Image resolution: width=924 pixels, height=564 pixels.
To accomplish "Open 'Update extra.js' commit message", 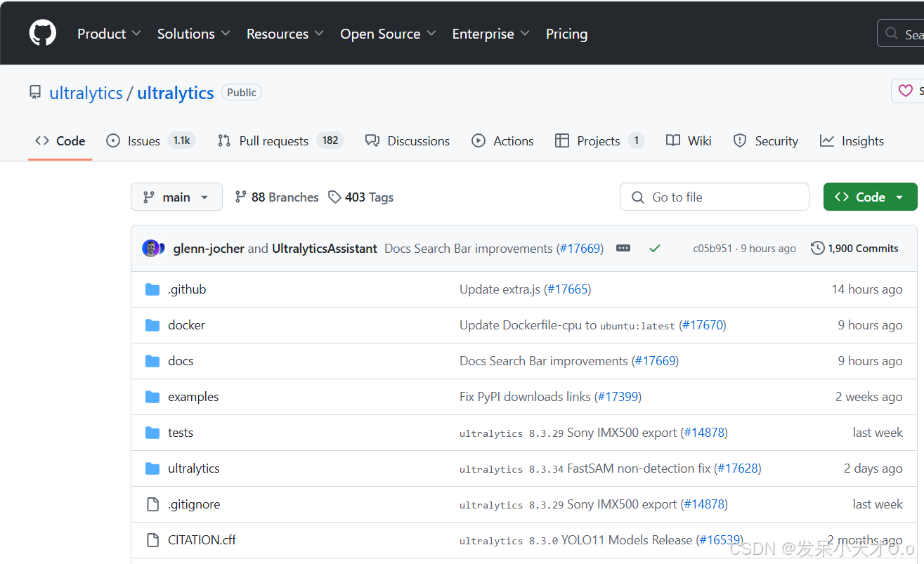I will (500, 289).
